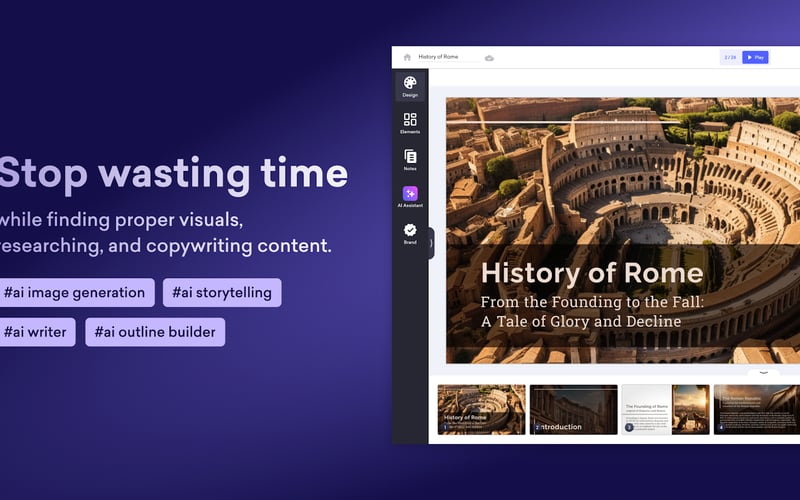Open the Design panel
The image size is (800, 500).
click(410, 87)
